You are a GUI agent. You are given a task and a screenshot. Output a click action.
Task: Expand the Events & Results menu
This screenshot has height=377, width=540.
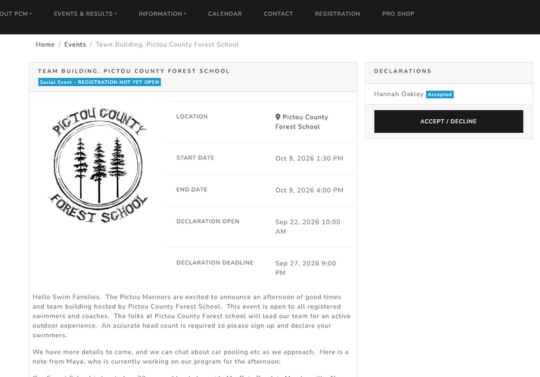pos(85,14)
